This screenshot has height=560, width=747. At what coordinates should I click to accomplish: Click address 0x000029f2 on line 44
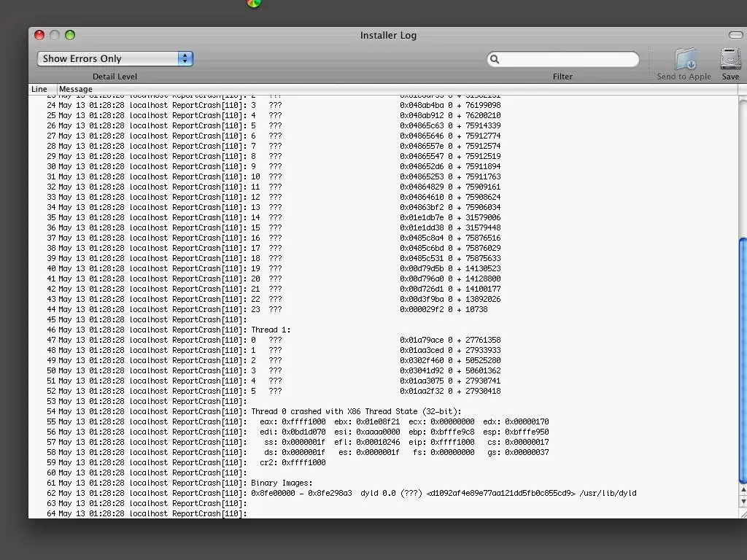(422, 309)
